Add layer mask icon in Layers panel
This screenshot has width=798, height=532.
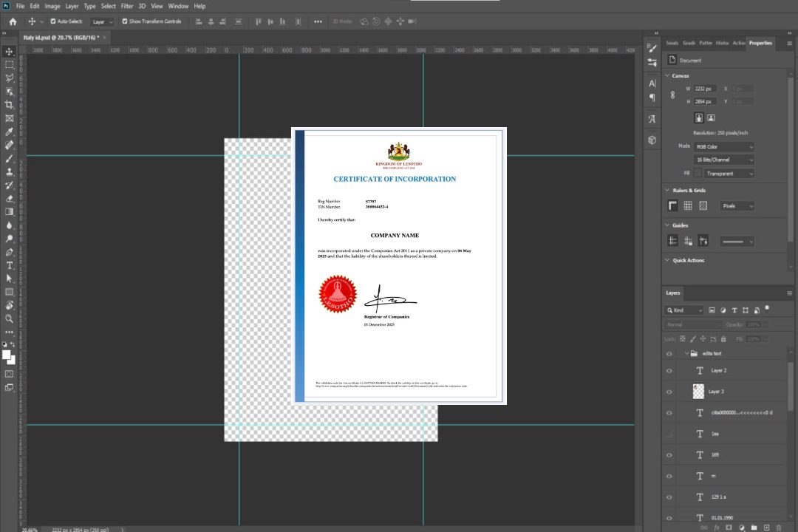click(x=729, y=528)
